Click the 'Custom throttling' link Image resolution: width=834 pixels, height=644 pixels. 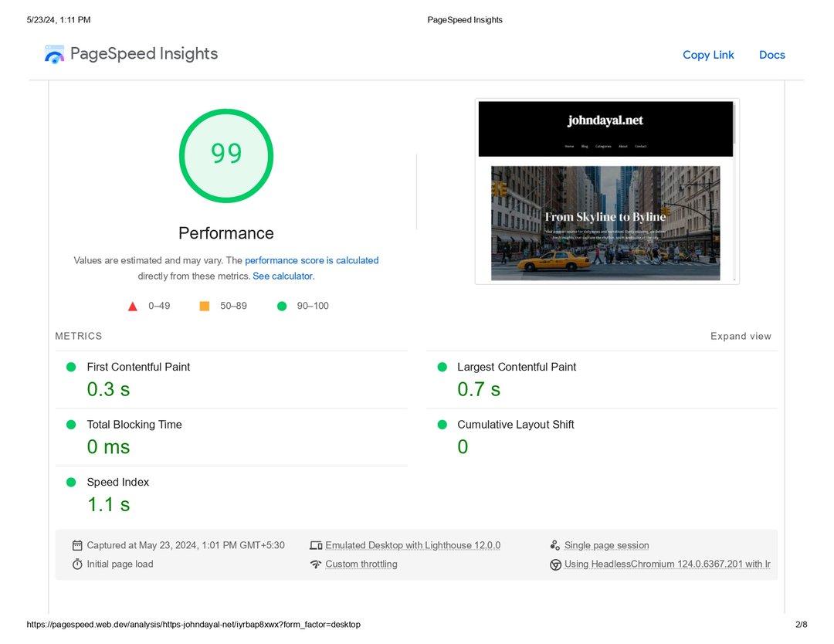click(361, 564)
